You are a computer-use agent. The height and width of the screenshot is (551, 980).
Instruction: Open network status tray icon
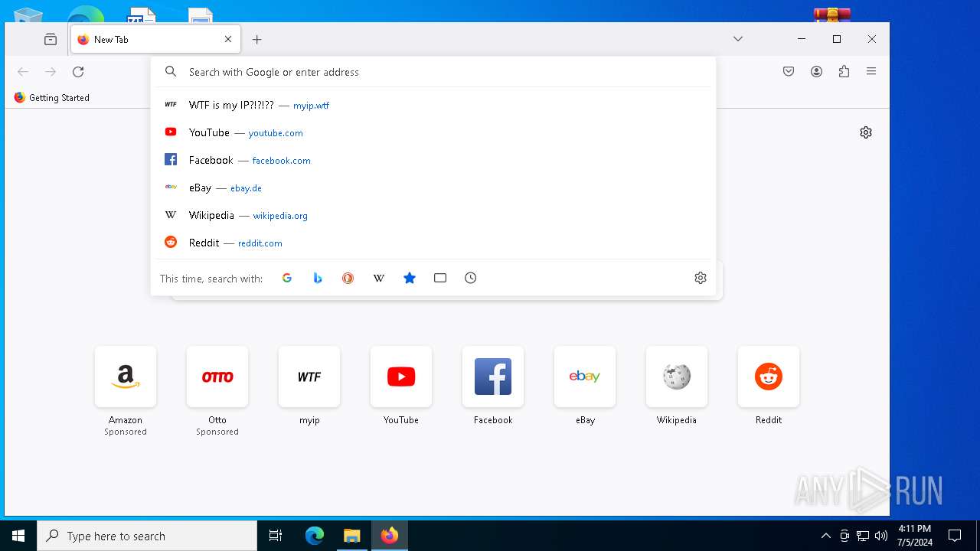pos(863,536)
